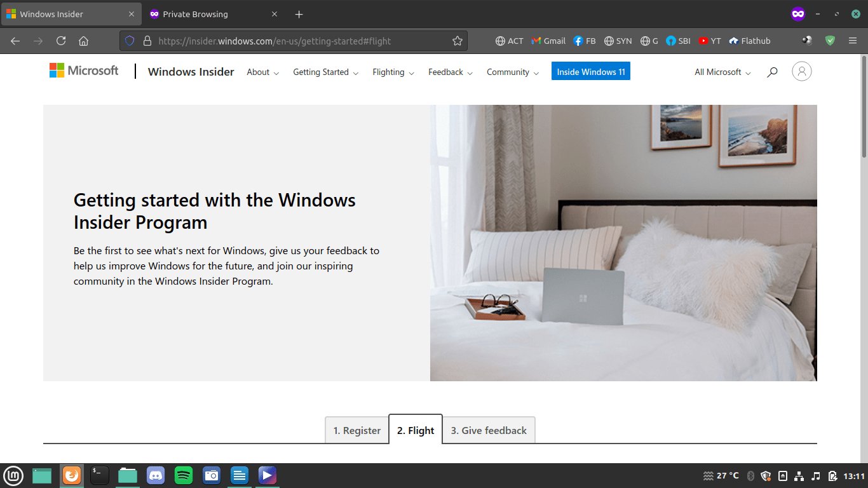This screenshot has width=868, height=488.
Task: Open the network connections tray icon
Action: click(799, 476)
